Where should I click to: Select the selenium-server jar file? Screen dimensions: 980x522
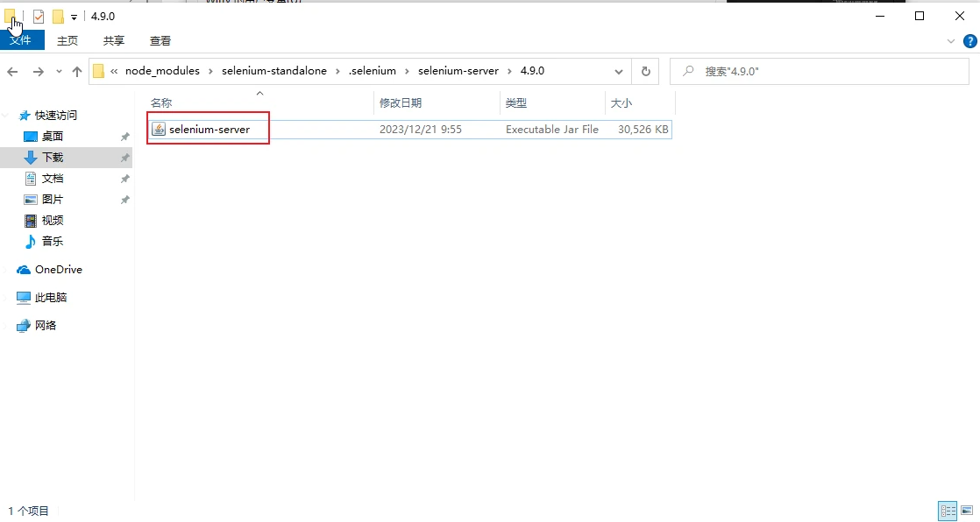tap(209, 130)
